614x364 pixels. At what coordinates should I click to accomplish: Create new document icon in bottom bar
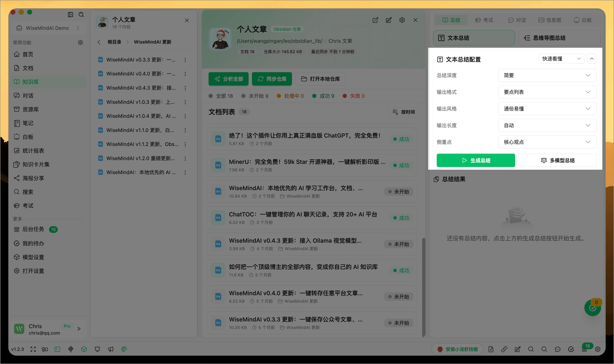coord(491,349)
